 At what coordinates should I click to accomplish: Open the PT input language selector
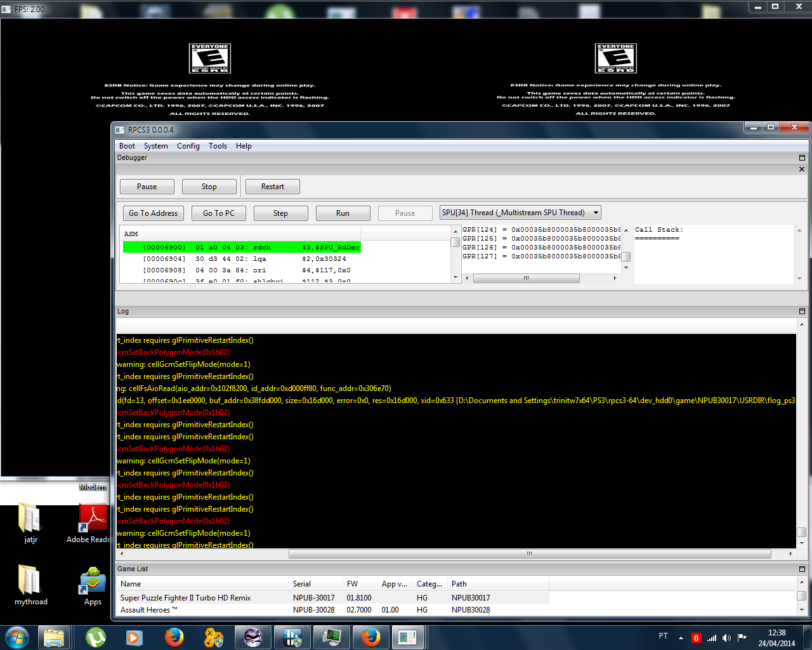(x=663, y=636)
